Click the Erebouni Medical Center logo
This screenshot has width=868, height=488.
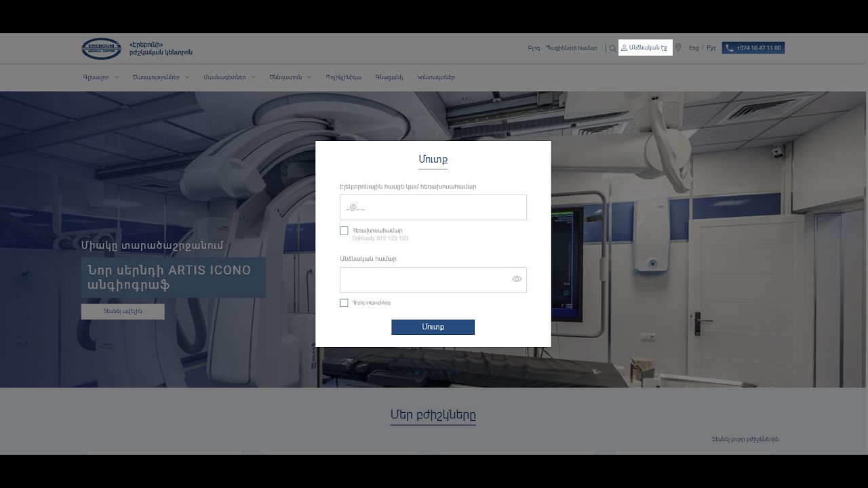102,48
